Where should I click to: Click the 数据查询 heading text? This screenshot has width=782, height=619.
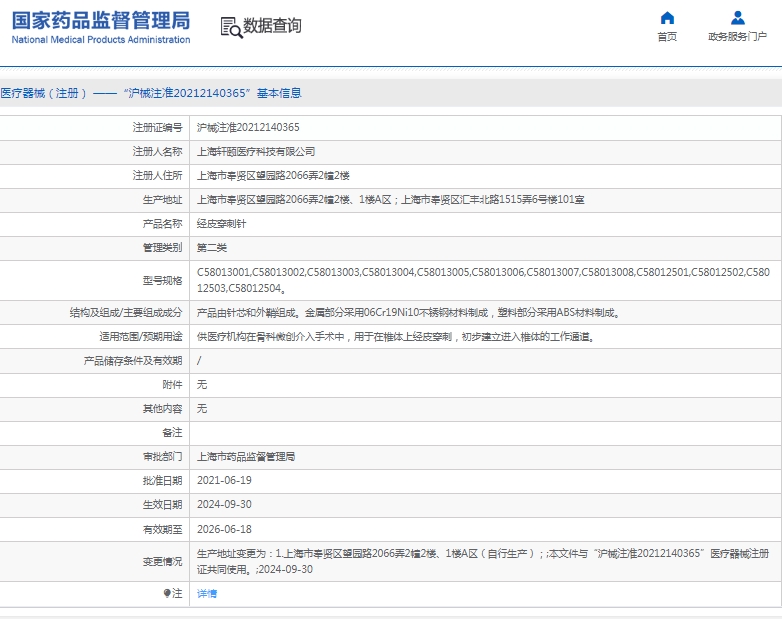pyautogui.click(x=272, y=25)
